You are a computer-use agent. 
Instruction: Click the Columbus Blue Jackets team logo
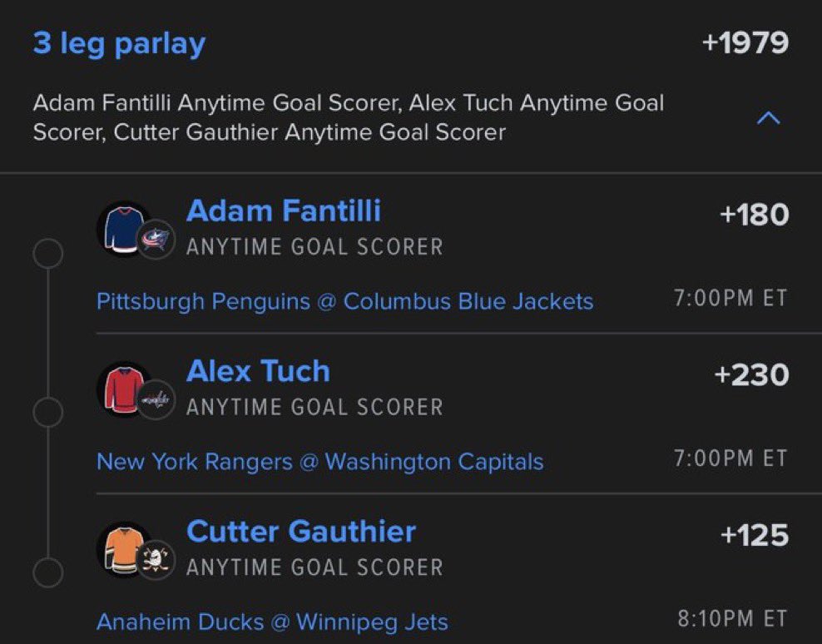tap(156, 240)
